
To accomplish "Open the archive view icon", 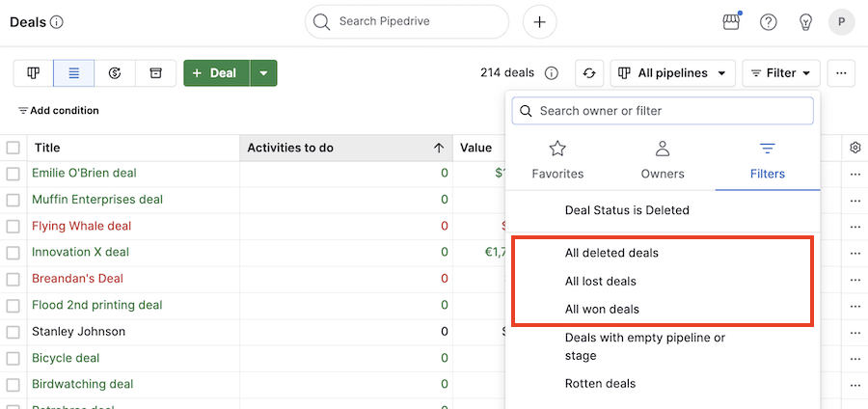I will point(155,73).
